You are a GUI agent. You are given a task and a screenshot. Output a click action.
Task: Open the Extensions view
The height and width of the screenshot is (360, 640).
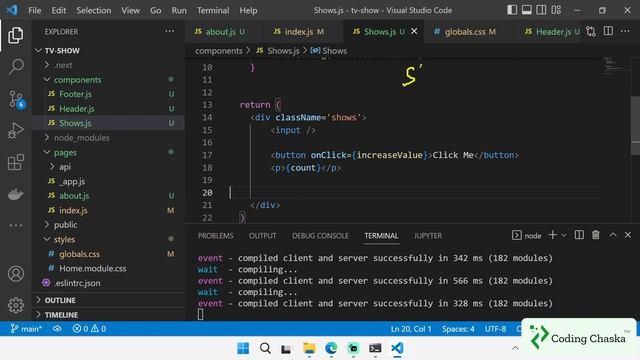16,162
